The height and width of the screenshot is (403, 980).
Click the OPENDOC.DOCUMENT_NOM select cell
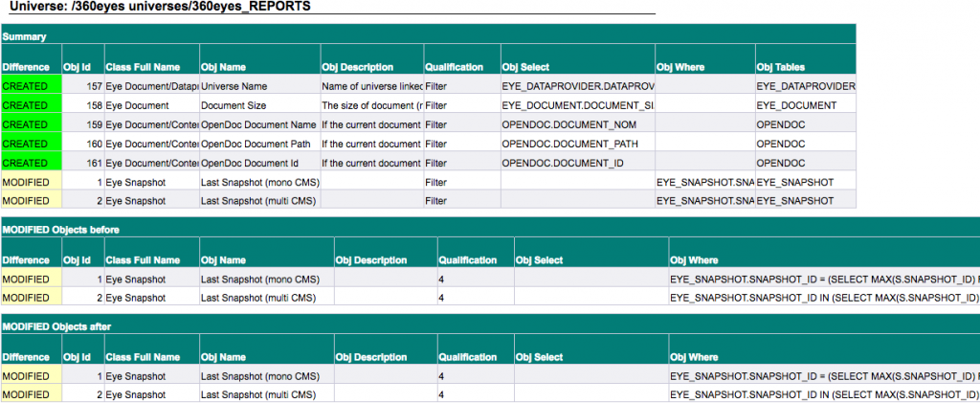pyautogui.click(x=575, y=124)
